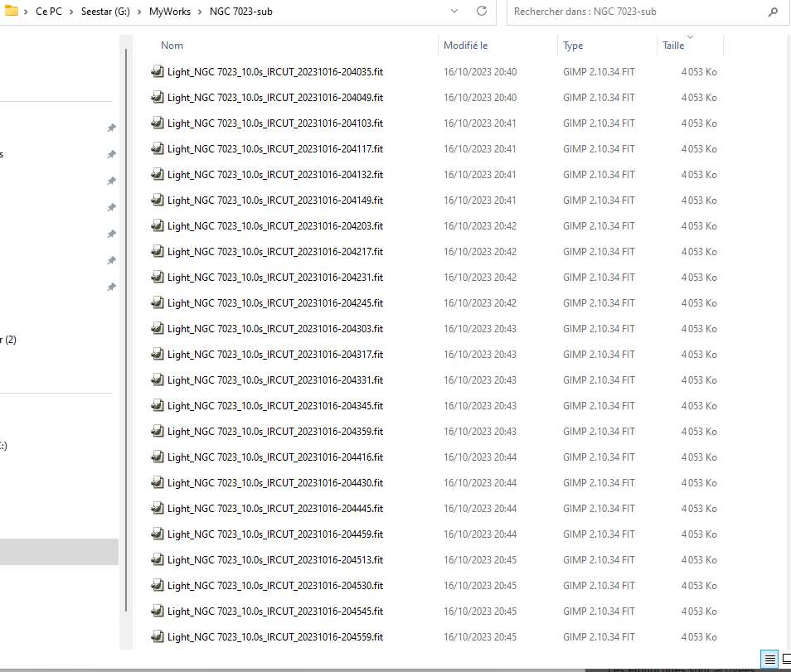Navigate to Ce PC in the breadcrumb
Image resolution: width=791 pixels, height=672 pixels.
point(49,12)
